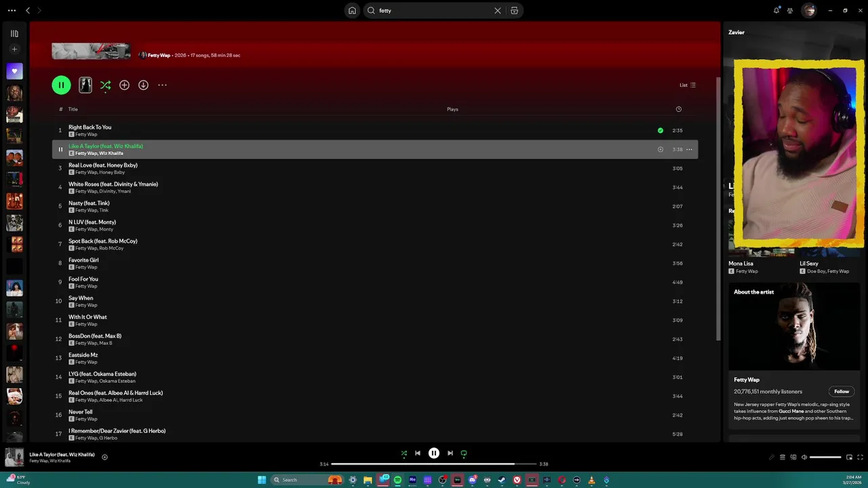Skip to the next track

450,453
